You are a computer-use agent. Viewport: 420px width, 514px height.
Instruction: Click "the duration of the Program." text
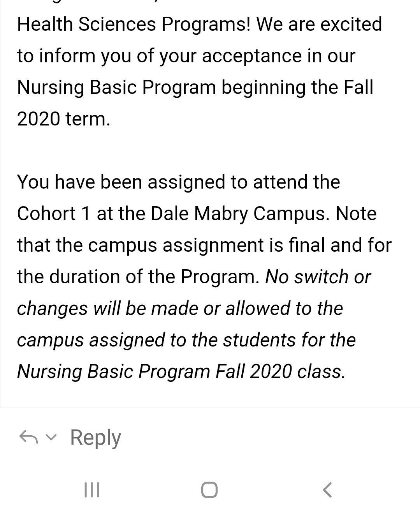coord(138,277)
